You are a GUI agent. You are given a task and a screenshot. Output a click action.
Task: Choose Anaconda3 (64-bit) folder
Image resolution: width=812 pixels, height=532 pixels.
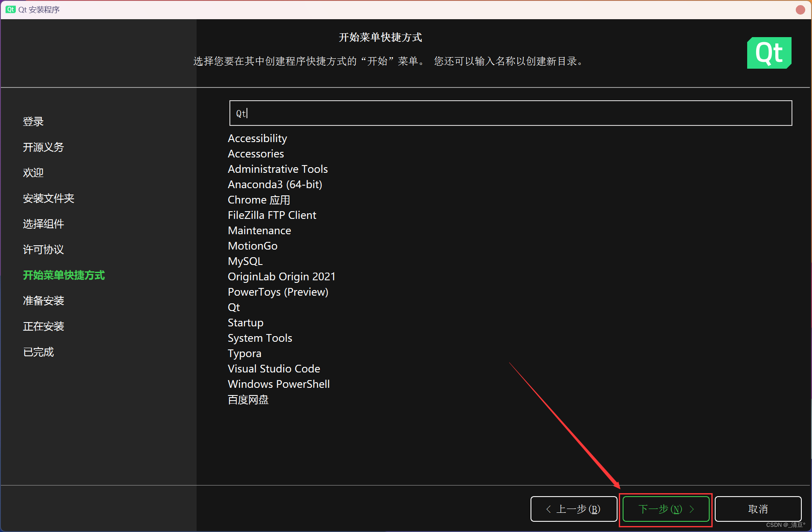[275, 184]
